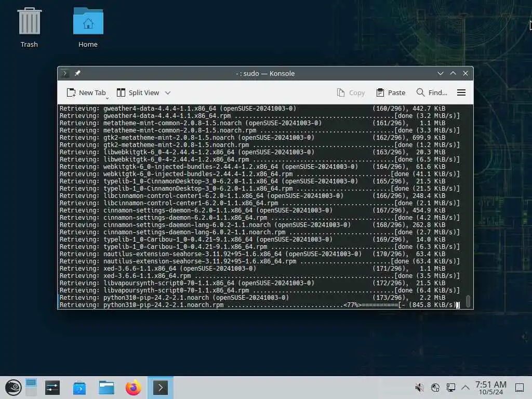The image size is (532, 399).
Task: Open the Dolphin file manager in taskbar
Action: click(x=107, y=388)
